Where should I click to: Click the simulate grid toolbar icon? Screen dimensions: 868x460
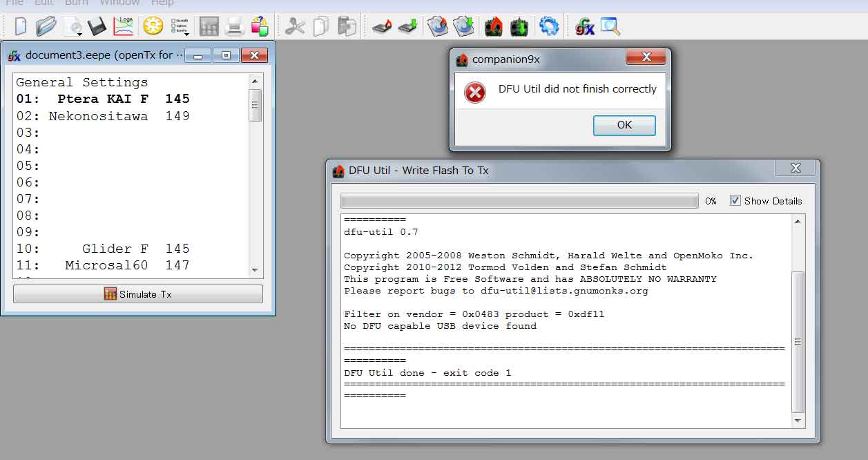click(209, 27)
